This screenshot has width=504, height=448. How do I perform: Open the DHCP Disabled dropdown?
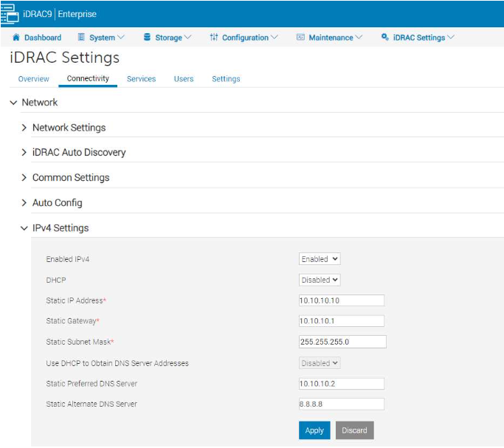tap(320, 280)
